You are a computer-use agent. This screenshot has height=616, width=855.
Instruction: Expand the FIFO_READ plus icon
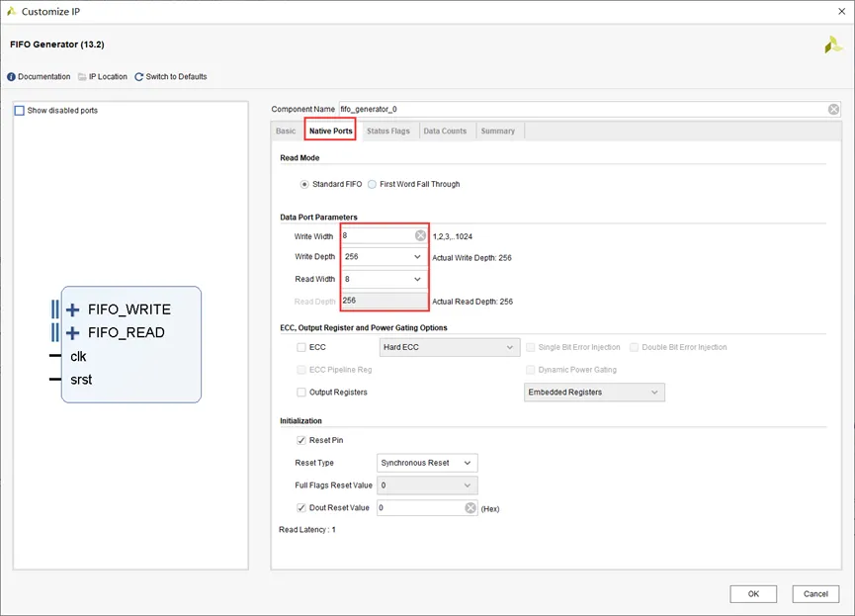[x=72, y=333]
